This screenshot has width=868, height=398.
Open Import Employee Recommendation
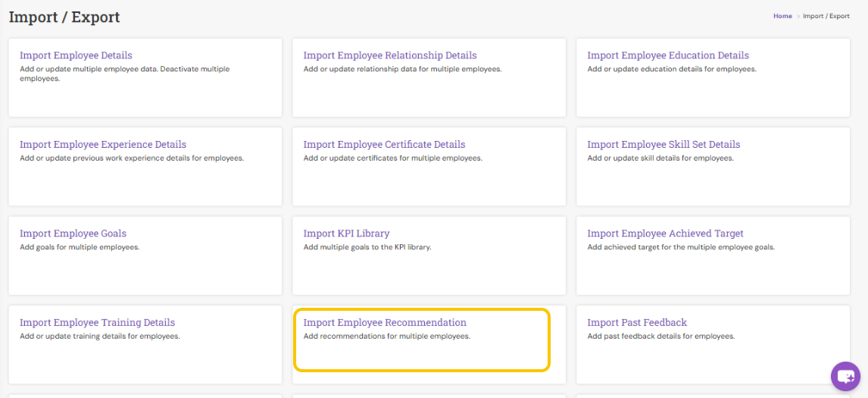(x=385, y=323)
